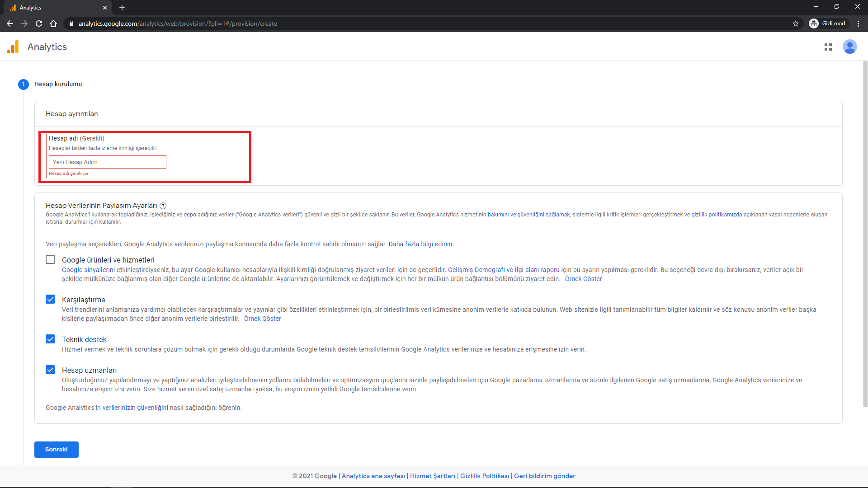Click the Hesap Verilerinin Paylaşım Ayarları heading
The image size is (868, 488).
pyautogui.click(x=101, y=206)
